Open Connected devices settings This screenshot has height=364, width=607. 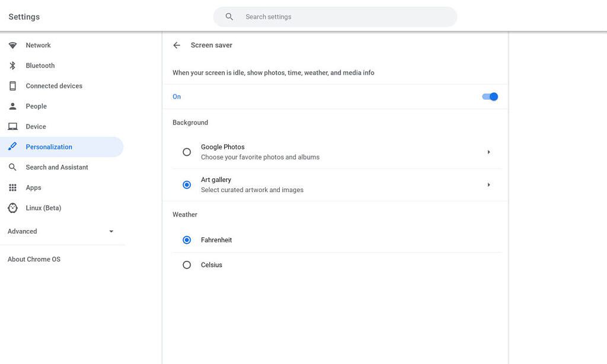point(12,85)
